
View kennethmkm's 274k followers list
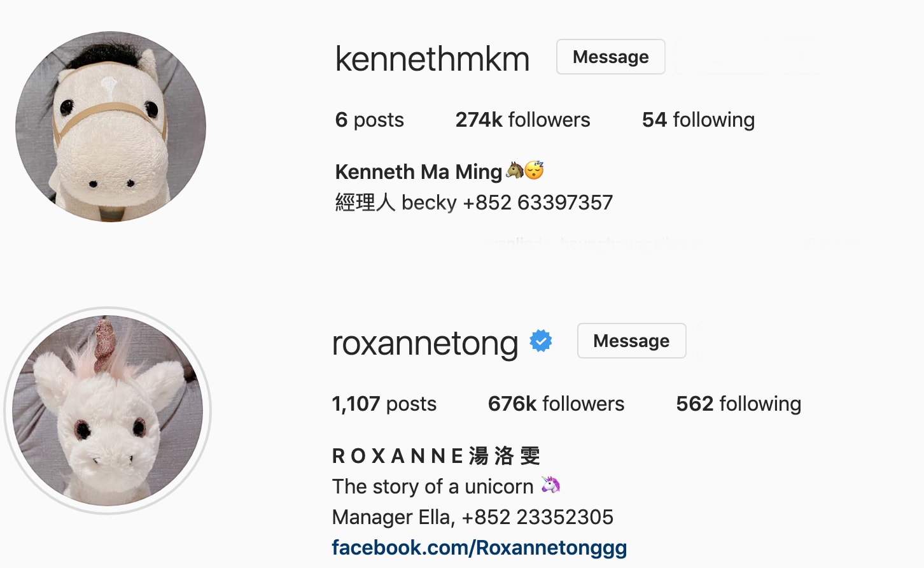coord(522,120)
